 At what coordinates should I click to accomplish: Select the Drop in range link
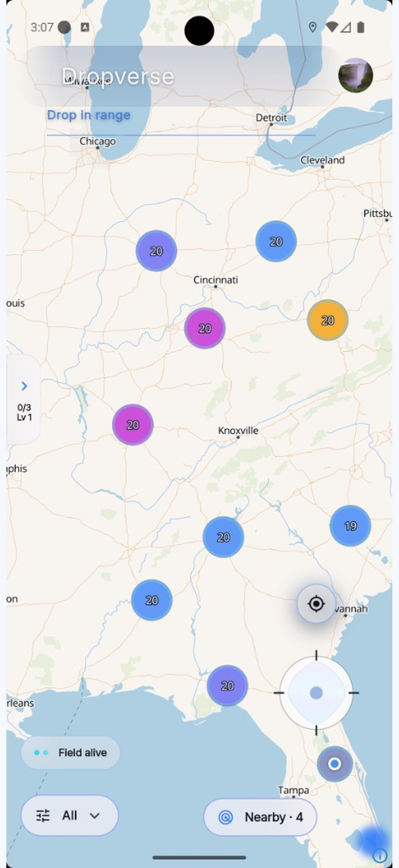[x=89, y=115]
